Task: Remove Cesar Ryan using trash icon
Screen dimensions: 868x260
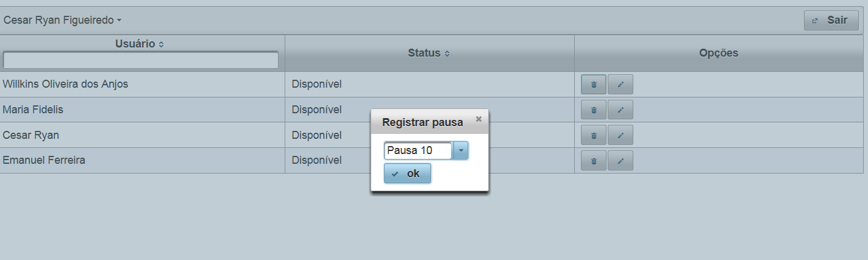Action: pyautogui.click(x=594, y=135)
